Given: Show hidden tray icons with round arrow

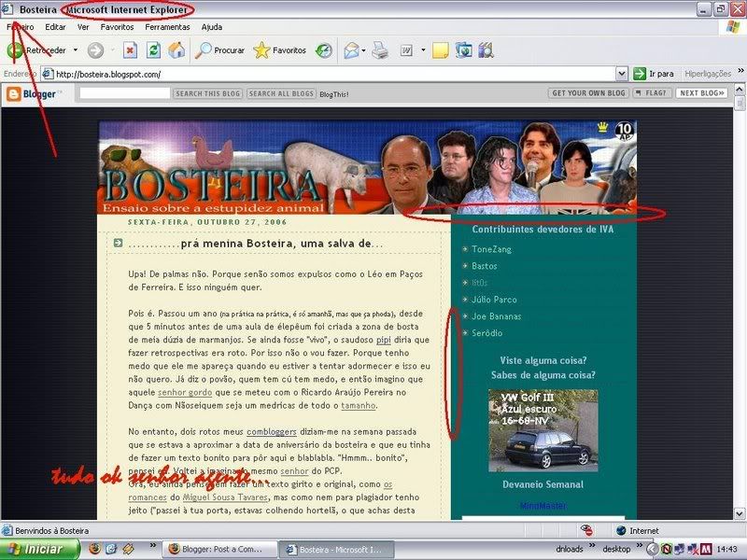Looking at the screenshot, I should tap(652, 550).
